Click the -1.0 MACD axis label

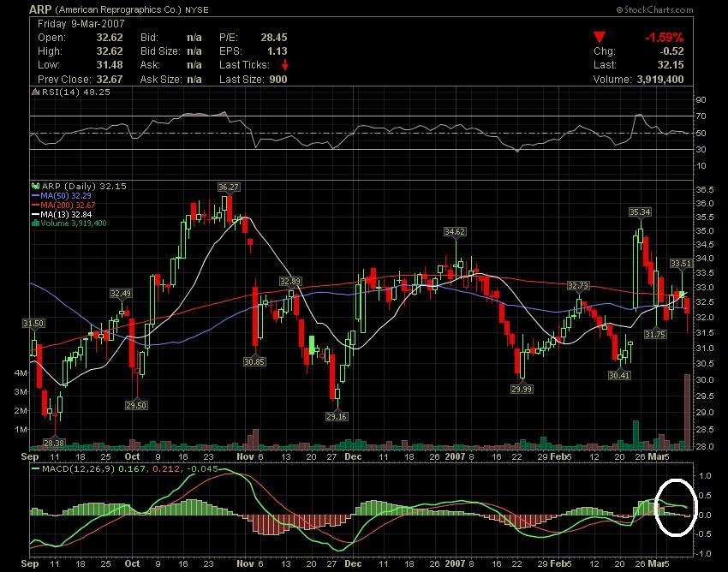point(703,553)
